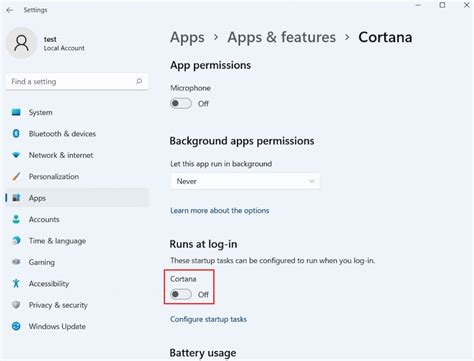
Task: Go back using the back arrow
Action: click(x=10, y=10)
